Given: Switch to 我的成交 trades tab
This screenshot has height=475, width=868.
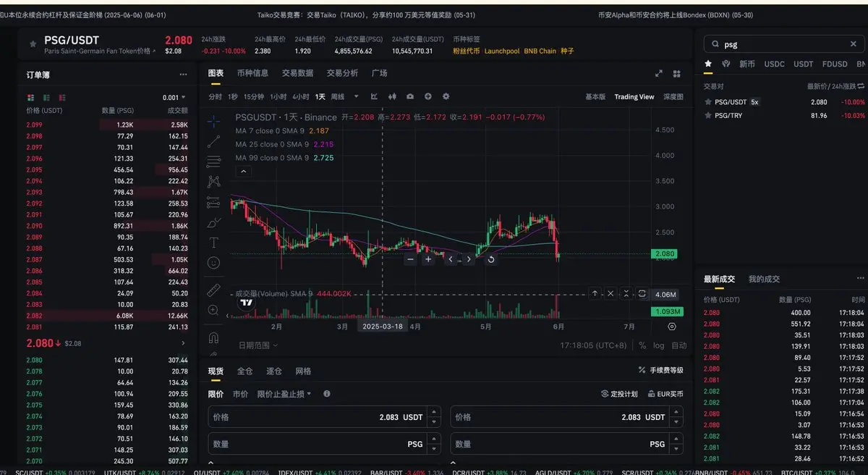Looking at the screenshot, I should click(764, 279).
